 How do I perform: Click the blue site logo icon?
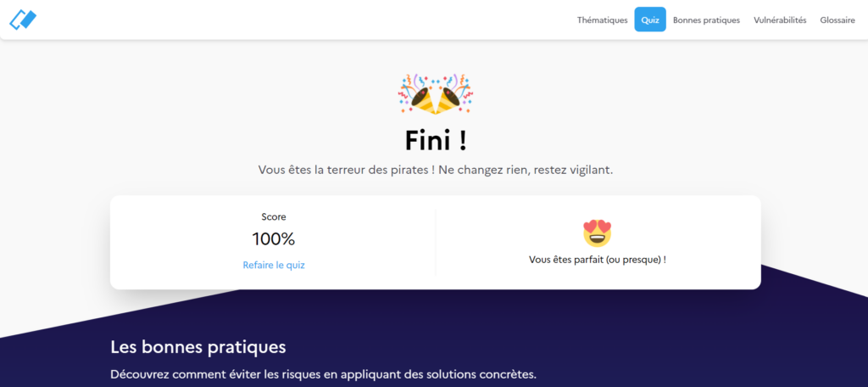pos(23,20)
